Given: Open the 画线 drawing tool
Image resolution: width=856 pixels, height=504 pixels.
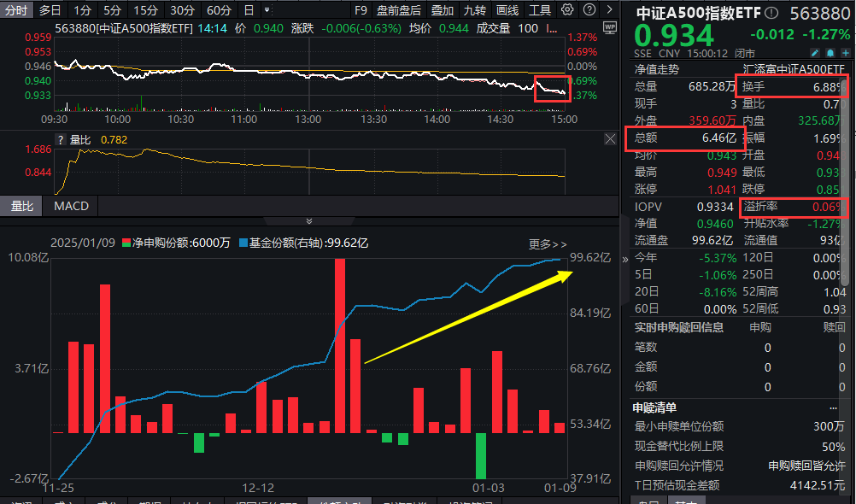Looking at the screenshot, I should 507,9.
